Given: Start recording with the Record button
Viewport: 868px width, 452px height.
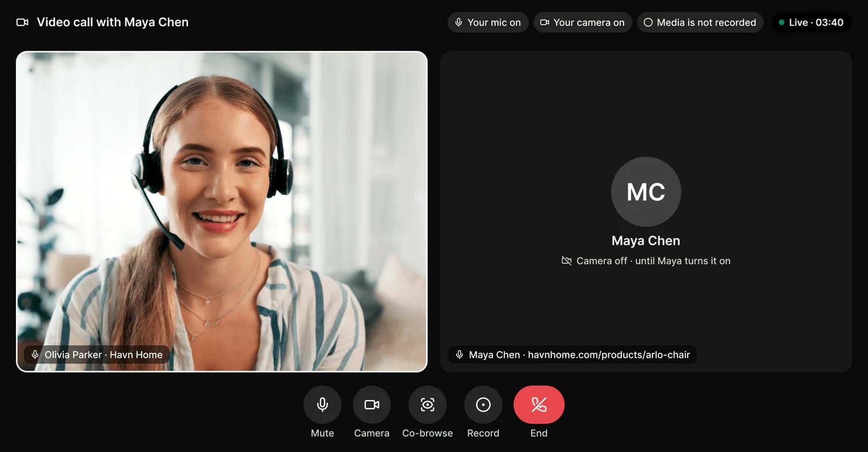Looking at the screenshot, I should (483, 405).
